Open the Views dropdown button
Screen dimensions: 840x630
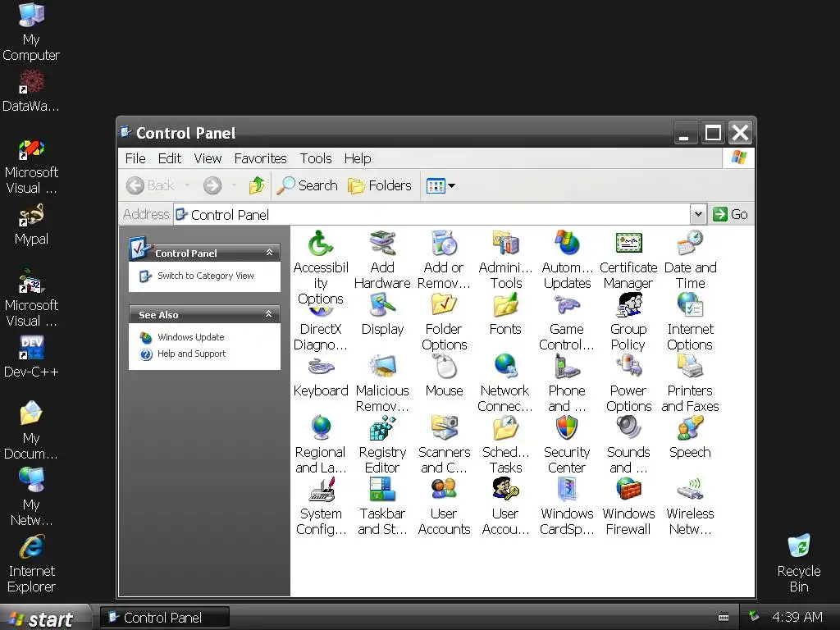pos(441,186)
